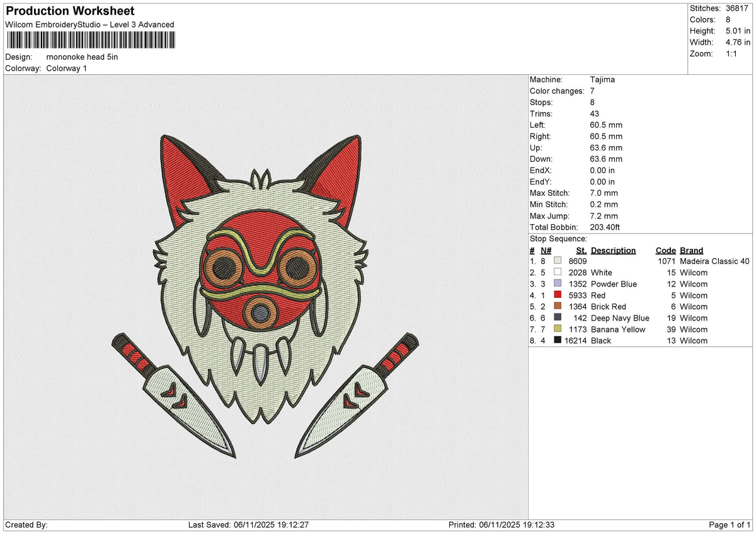
Task: Choose the Red thread color swatch
Action: click(x=558, y=295)
